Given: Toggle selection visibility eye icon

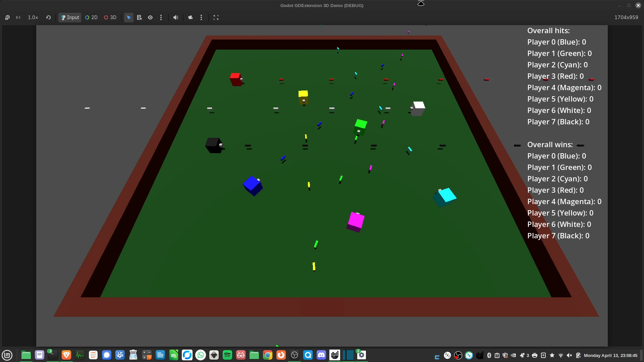Looking at the screenshot, I should [x=150, y=17].
